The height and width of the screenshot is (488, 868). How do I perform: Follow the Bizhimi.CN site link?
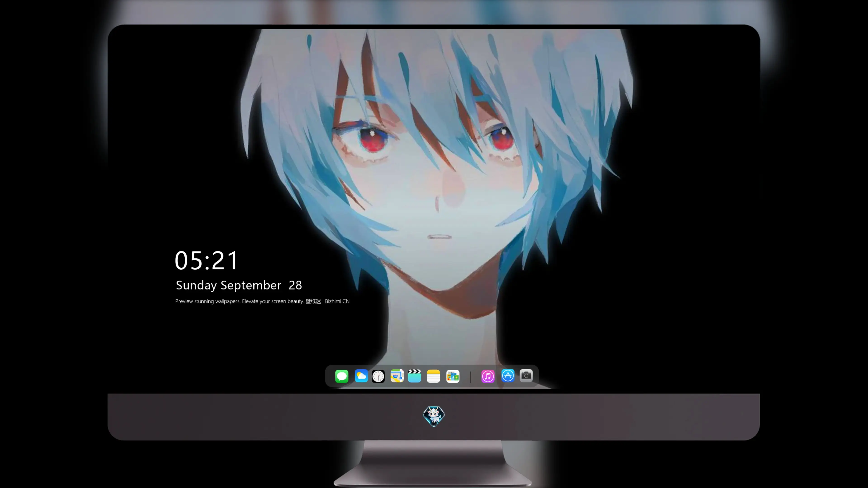coord(337,301)
